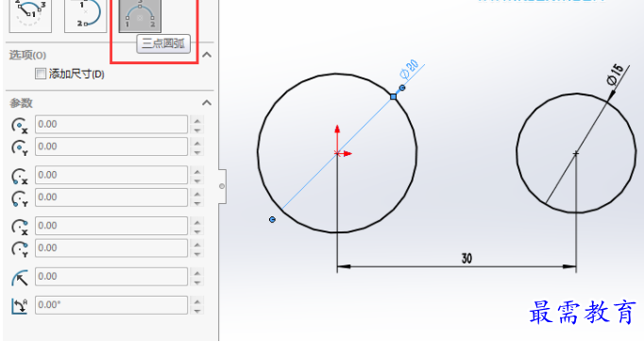This screenshot has height=342, width=644.
Task: Select the Ø15 diameter dimension text
Action: (616, 75)
